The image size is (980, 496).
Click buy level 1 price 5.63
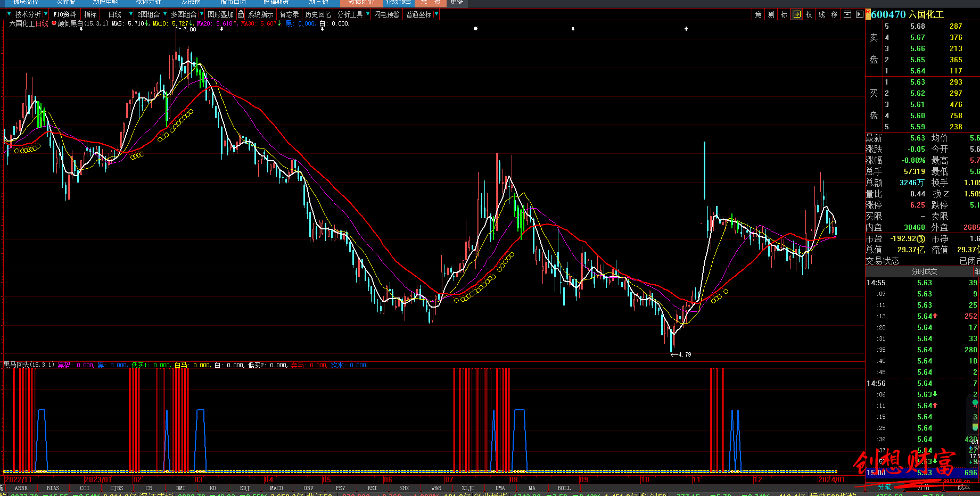point(917,82)
